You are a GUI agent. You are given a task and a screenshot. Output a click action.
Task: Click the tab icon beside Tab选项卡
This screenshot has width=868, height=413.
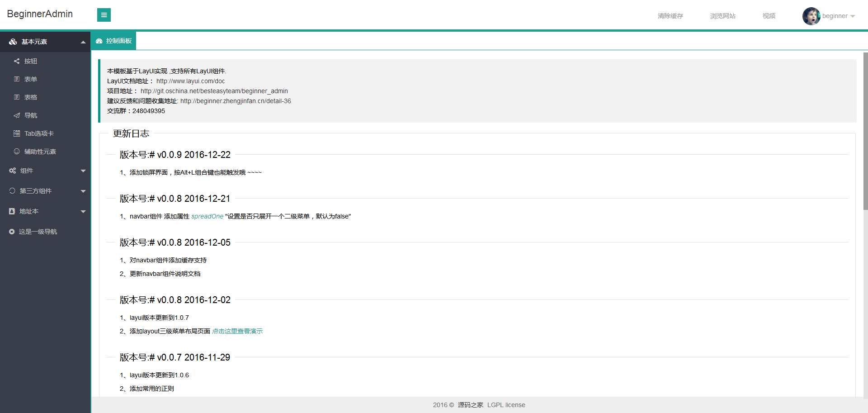(17, 133)
